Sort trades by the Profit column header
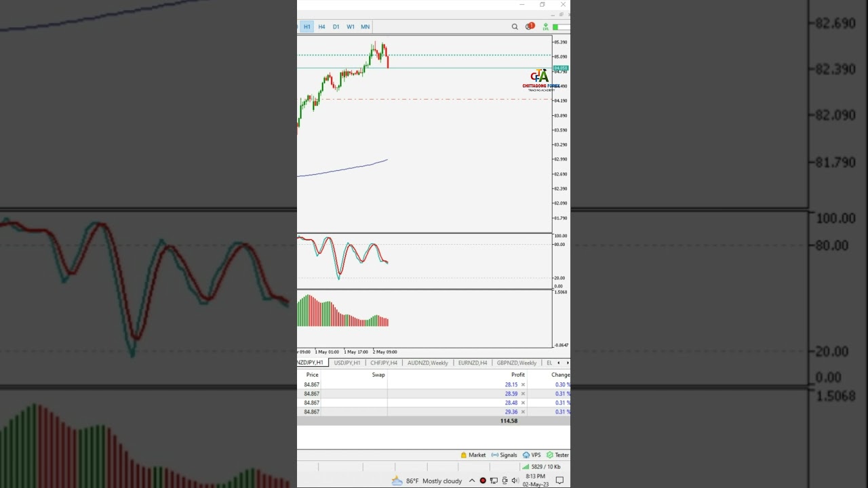Screen dimensions: 868x488 pyautogui.click(x=517, y=375)
